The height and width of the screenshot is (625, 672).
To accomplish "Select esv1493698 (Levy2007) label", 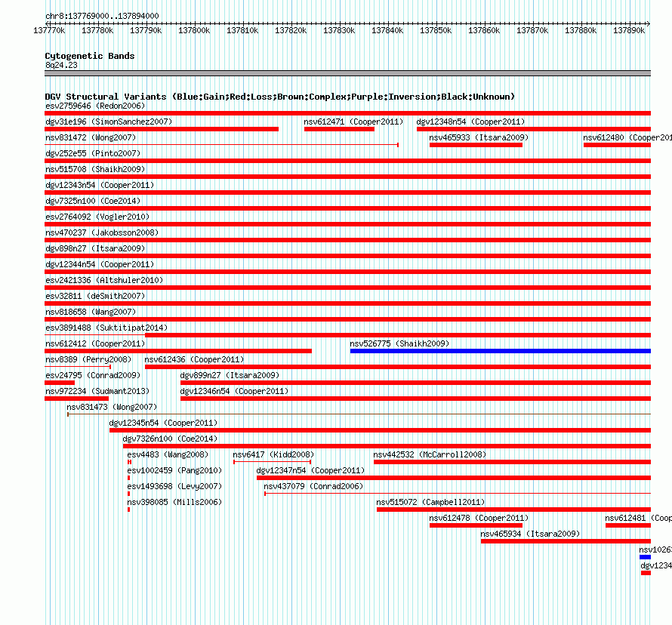I will [x=174, y=486].
